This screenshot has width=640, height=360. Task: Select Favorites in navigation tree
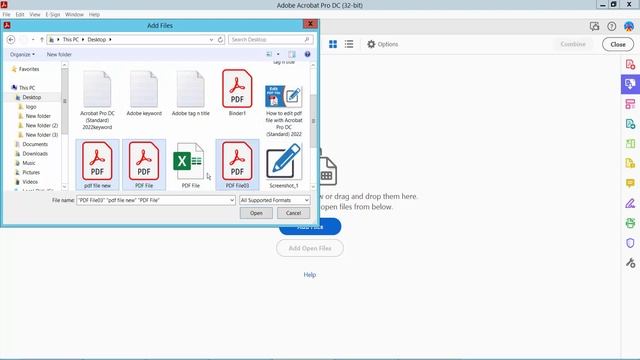pos(29,69)
